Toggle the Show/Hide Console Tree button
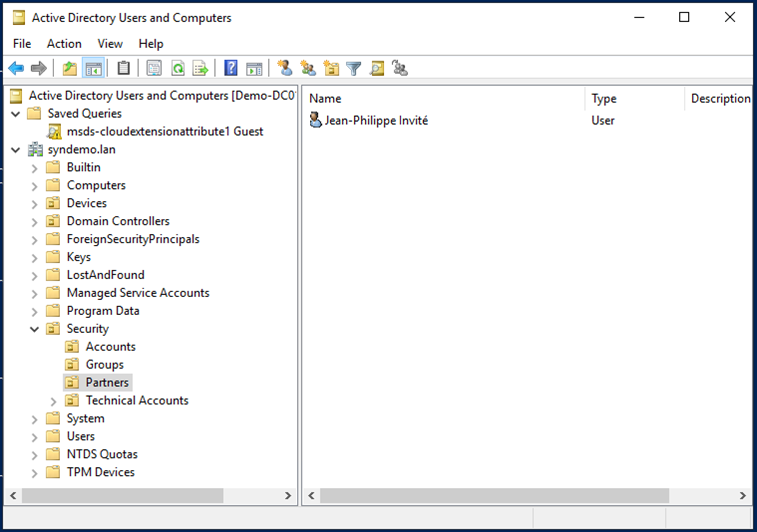This screenshot has height=532, width=757. point(93,68)
